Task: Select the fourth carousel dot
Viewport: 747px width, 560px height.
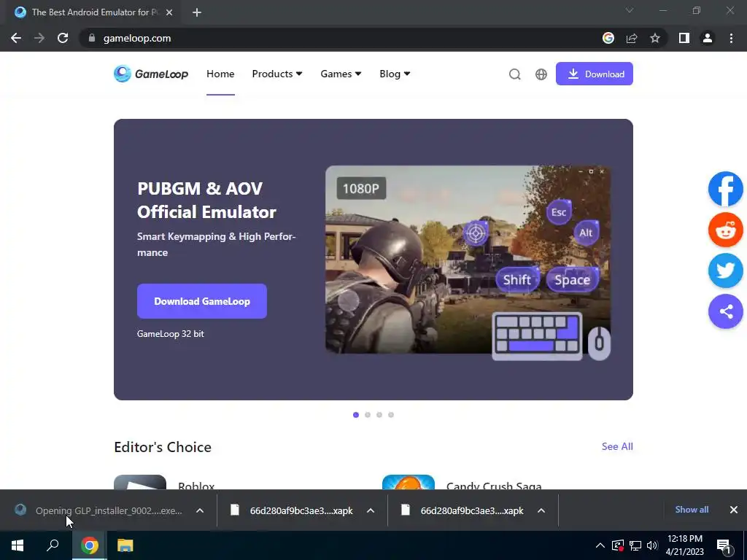Action: click(391, 415)
